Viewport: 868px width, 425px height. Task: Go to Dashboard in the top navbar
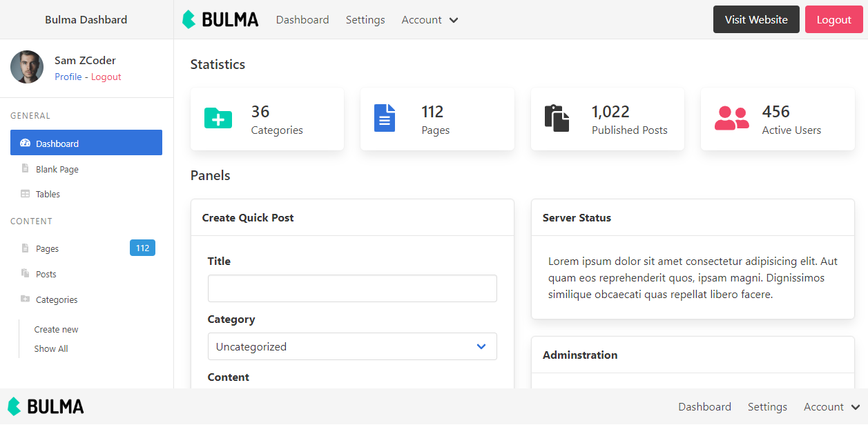click(x=302, y=19)
